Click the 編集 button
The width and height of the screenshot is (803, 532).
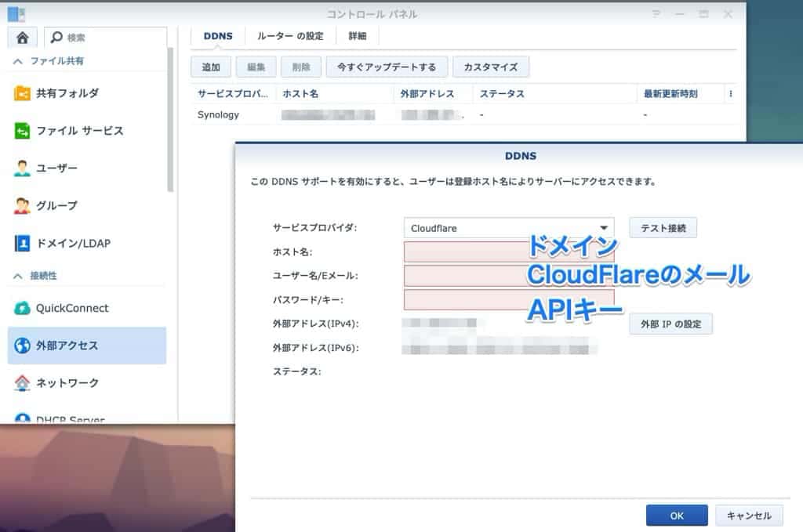(x=256, y=67)
